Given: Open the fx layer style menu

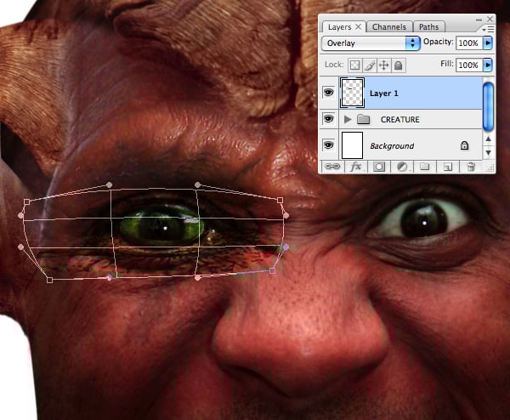Looking at the screenshot, I should (x=356, y=167).
